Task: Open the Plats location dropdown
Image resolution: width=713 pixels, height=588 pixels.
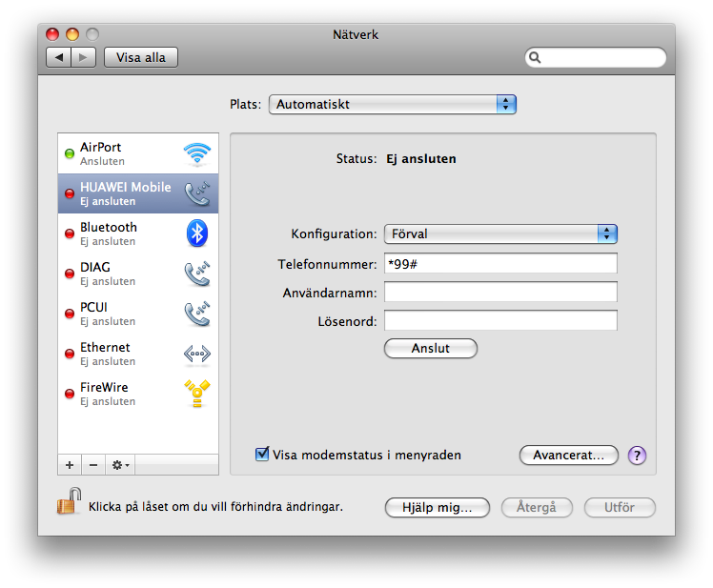Action: click(x=393, y=104)
